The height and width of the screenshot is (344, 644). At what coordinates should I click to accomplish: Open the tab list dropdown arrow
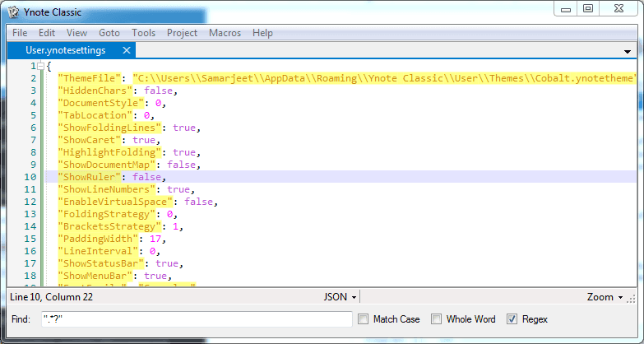coord(628,52)
